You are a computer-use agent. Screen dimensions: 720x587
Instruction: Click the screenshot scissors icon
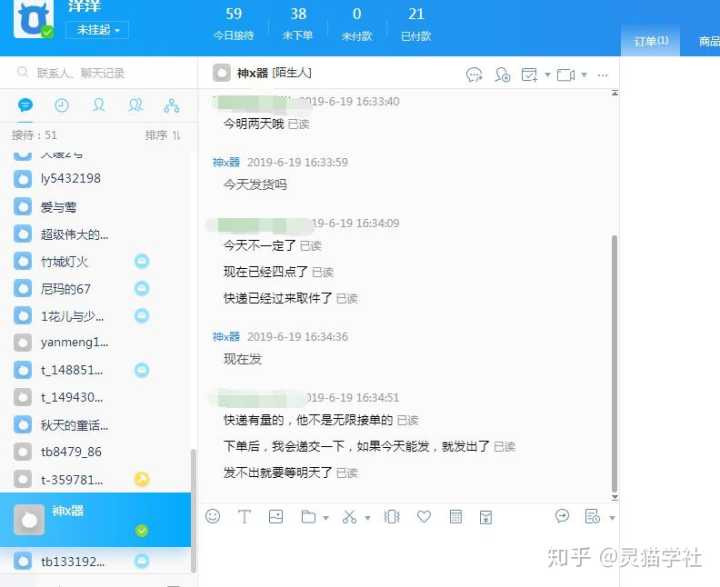[349, 517]
